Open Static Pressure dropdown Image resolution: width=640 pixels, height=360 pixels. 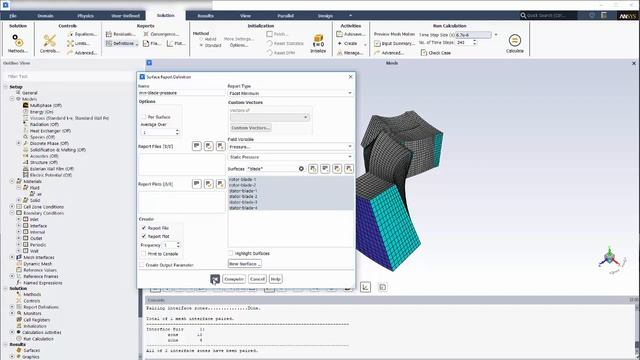[x=290, y=157]
